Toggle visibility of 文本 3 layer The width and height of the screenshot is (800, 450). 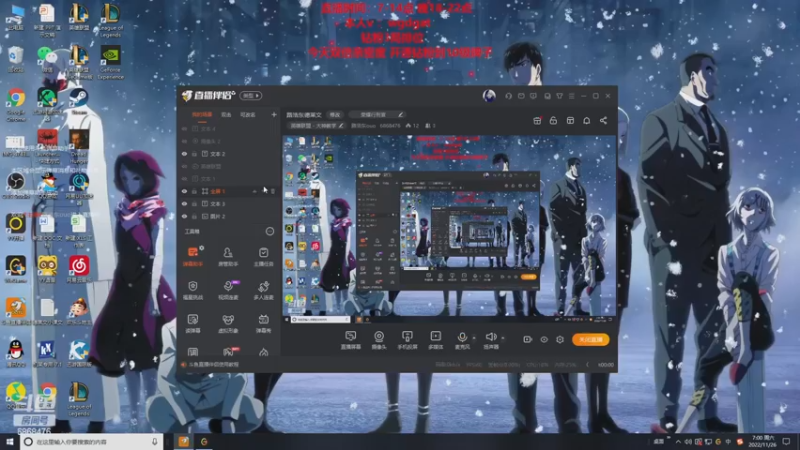pyautogui.click(x=184, y=204)
